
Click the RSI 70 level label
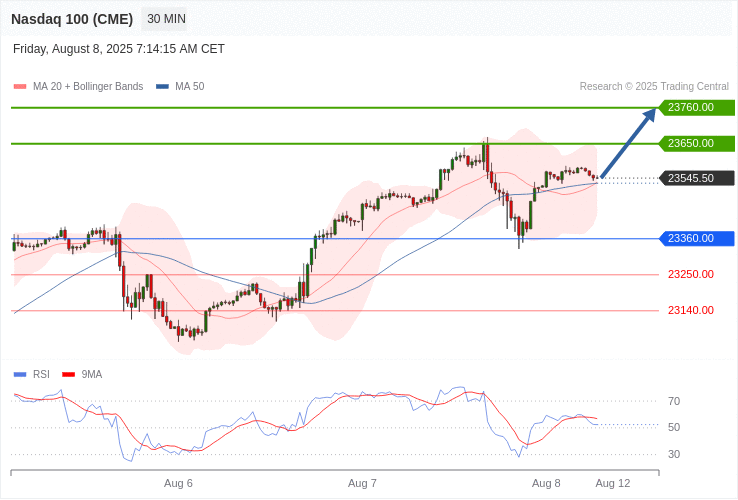(x=674, y=401)
